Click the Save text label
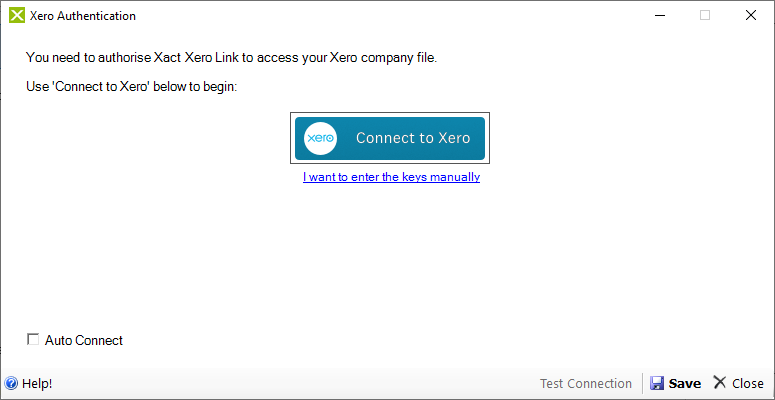Screen dimensions: 775x400 (x=685, y=384)
